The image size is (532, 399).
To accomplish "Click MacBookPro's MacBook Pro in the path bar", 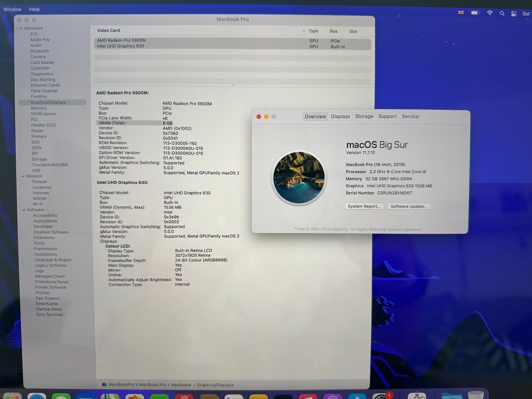I will 137,384.
